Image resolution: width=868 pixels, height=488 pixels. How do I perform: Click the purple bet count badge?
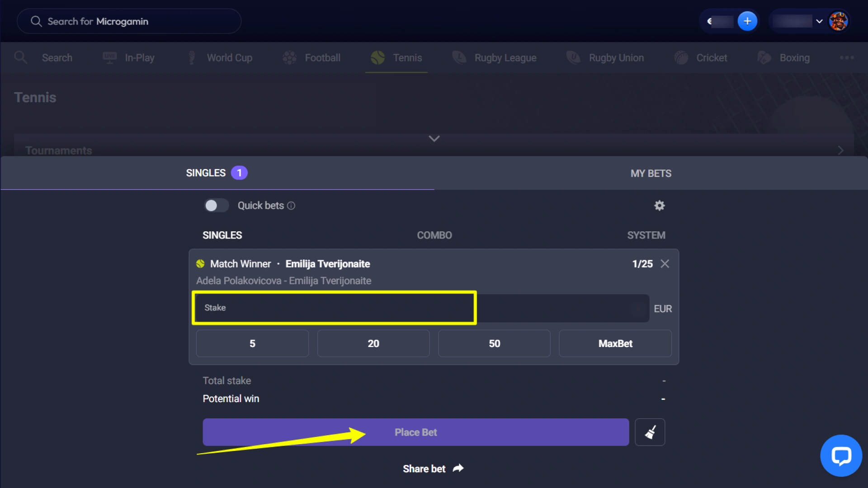click(239, 173)
